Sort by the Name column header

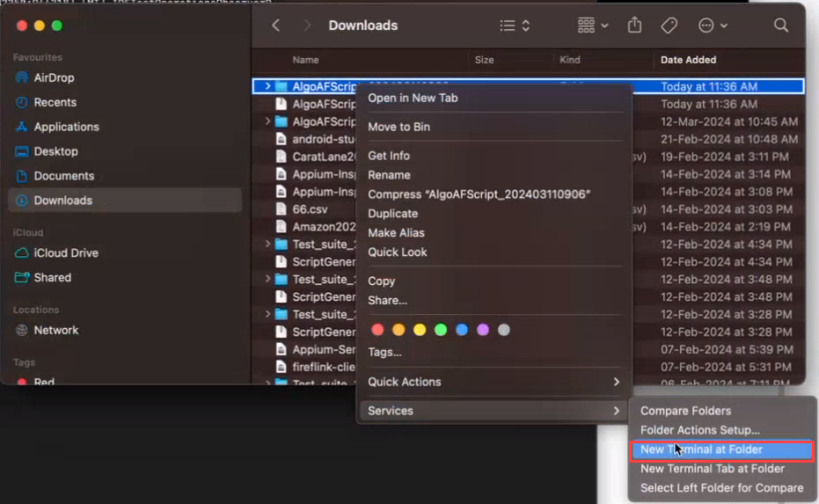click(305, 60)
